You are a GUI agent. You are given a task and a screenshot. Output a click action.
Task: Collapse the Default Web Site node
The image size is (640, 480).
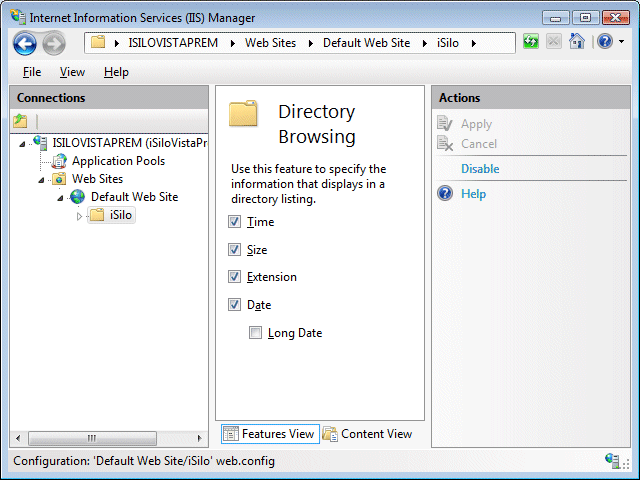click(61, 198)
